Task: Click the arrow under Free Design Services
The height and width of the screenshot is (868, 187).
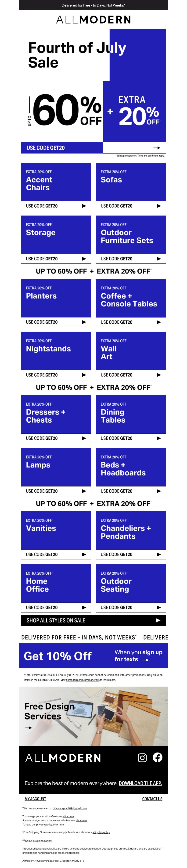Action: point(29,728)
